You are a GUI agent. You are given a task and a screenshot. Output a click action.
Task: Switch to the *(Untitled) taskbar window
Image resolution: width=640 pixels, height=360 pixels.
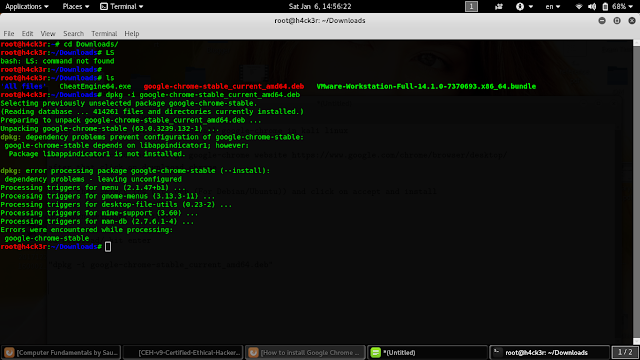427,352
